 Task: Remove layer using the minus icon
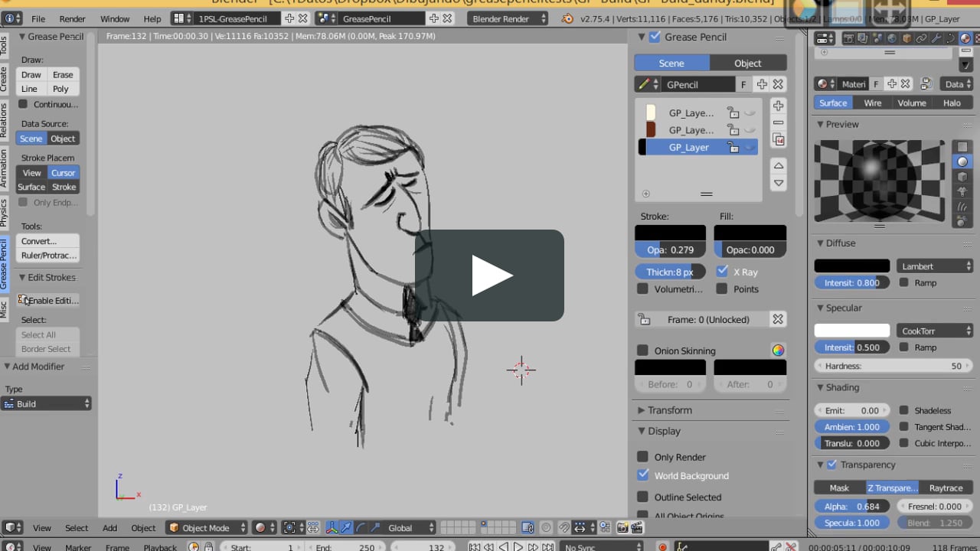779,122
